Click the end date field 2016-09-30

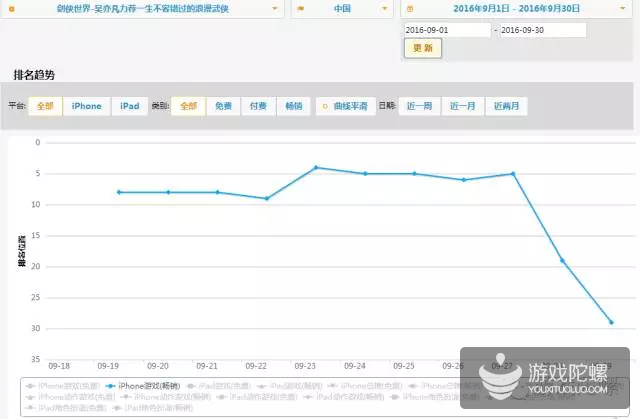click(x=543, y=30)
